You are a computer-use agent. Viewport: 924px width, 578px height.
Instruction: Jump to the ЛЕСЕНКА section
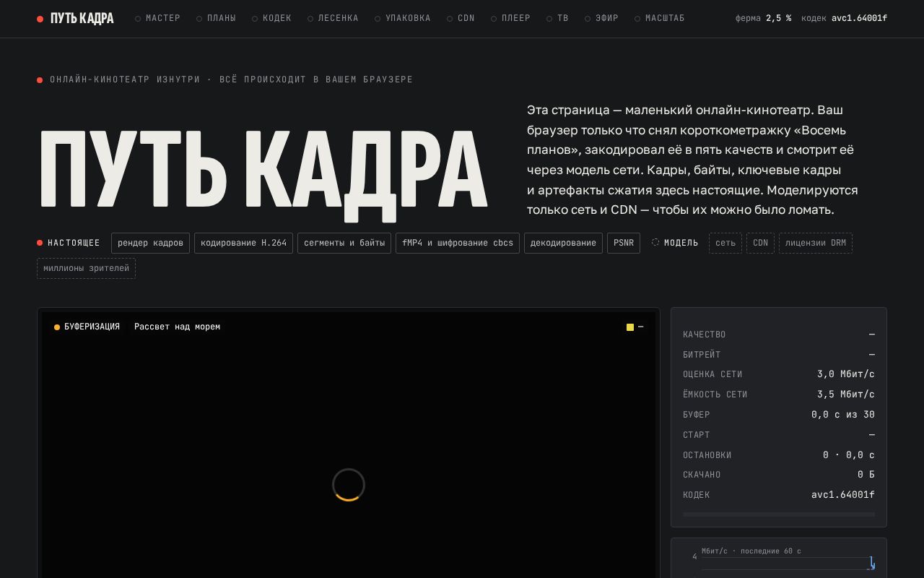tap(333, 18)
